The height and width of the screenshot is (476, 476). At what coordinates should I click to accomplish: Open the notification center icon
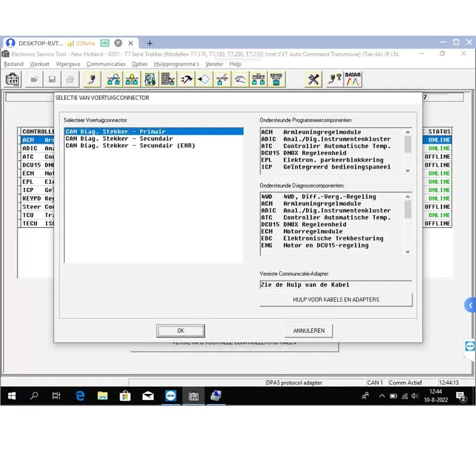tap(461, 396)
